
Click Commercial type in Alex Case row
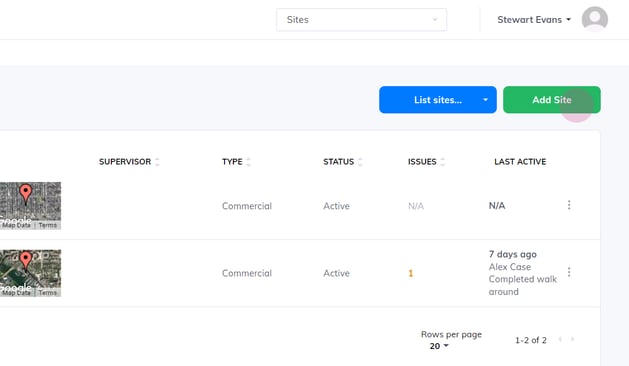point(247,273)
